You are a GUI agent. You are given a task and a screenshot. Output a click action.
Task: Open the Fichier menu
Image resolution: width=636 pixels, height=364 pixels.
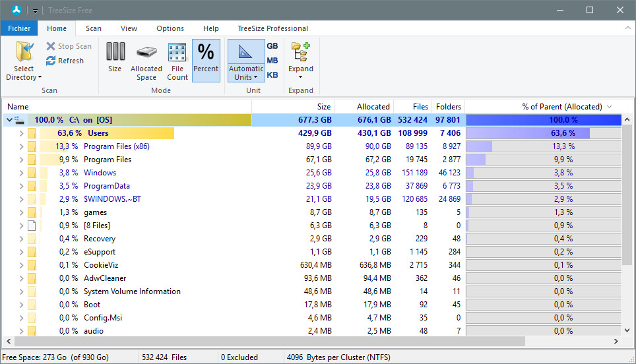pos(19,28)
